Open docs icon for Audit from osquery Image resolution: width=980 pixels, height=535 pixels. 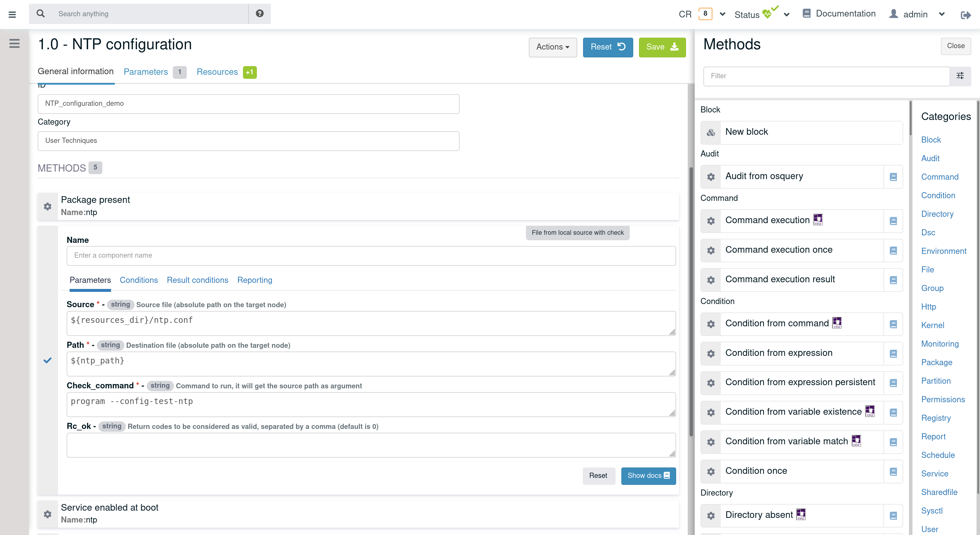click(893, 177)
